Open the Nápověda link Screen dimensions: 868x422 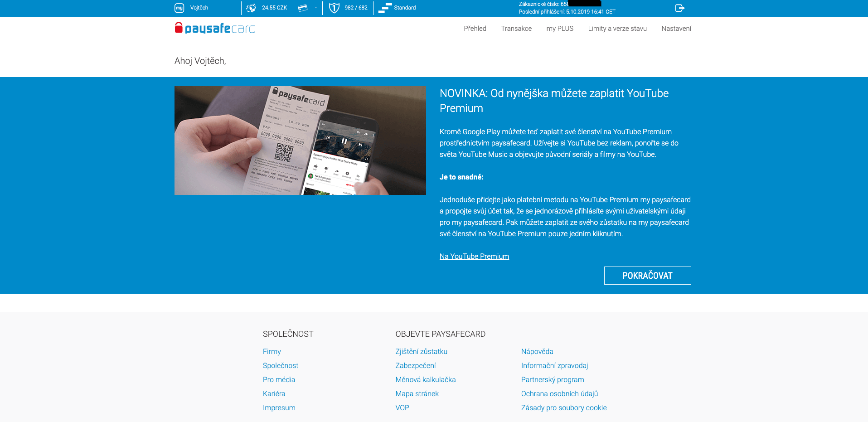tap(537, 352)
